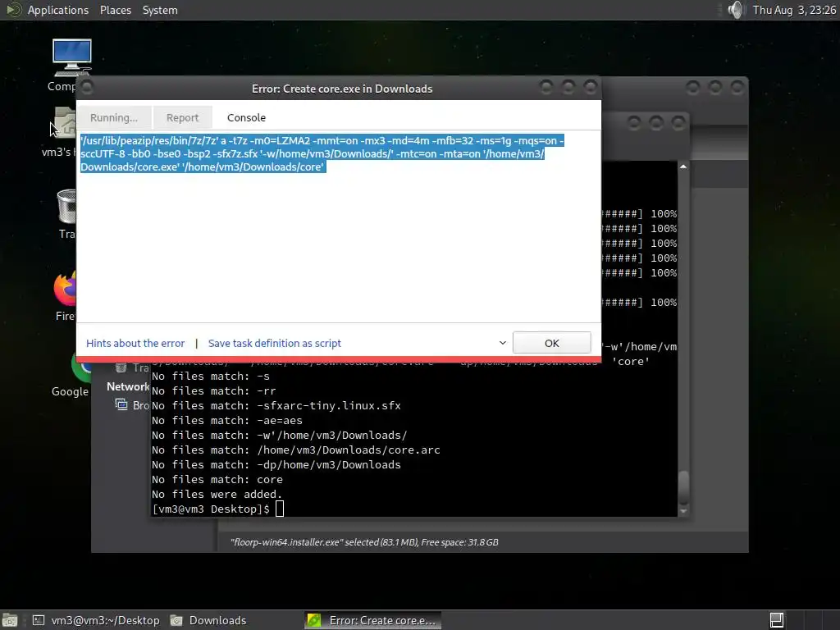The width and height of the screenshot is (840, 630).
Task: Click the error dialog title bar left button
Action: click(x=87, y=87)
